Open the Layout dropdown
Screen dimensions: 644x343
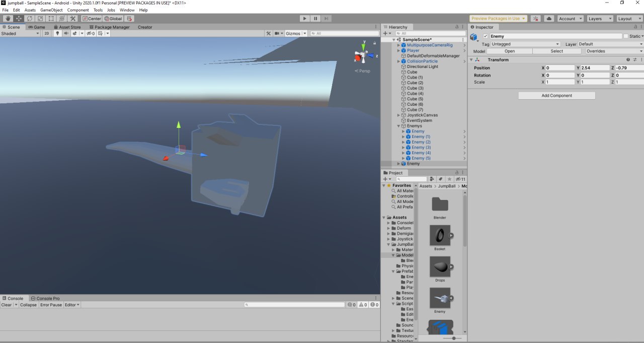[x=629, y=19]
